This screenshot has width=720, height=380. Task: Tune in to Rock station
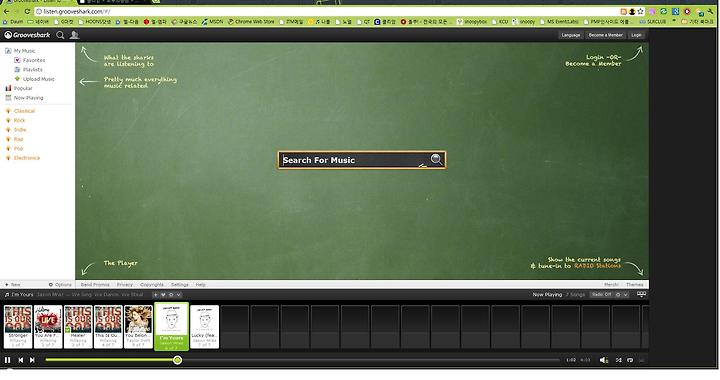coord(15,120)
